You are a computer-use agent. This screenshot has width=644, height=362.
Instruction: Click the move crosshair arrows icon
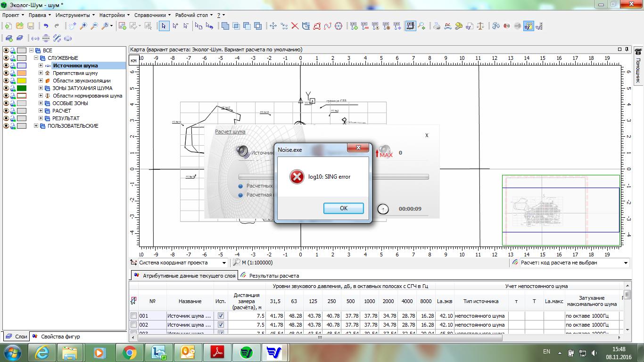[273, 26]
